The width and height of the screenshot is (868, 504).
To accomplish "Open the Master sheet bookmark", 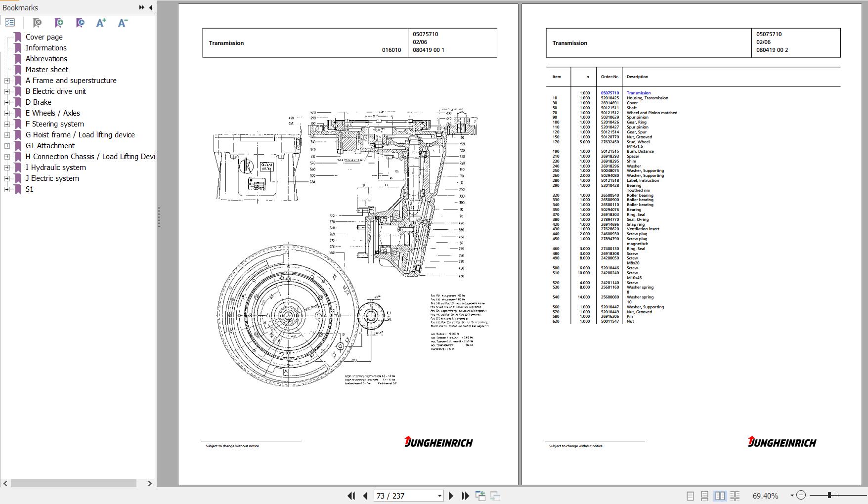I will click(x=47, y=70).
